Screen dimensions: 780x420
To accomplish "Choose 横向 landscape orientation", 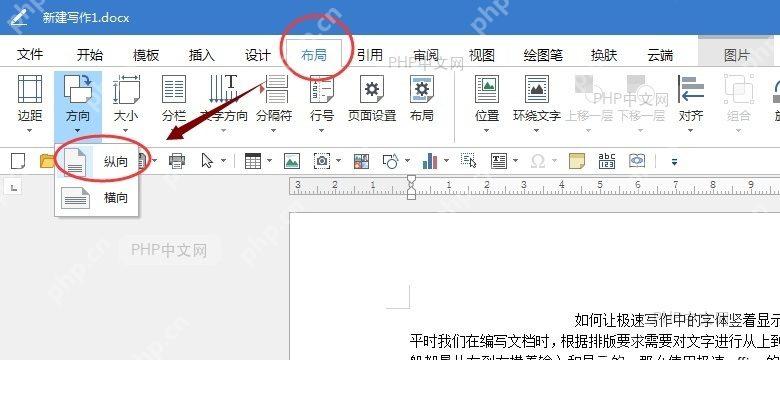I will tap(97, 198).
